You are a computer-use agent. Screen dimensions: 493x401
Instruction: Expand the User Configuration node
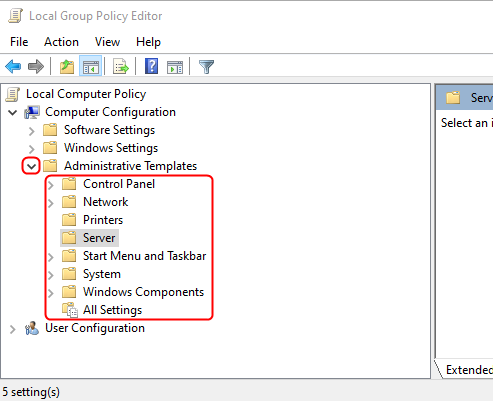pyautogui.click(x=13, y=329)
